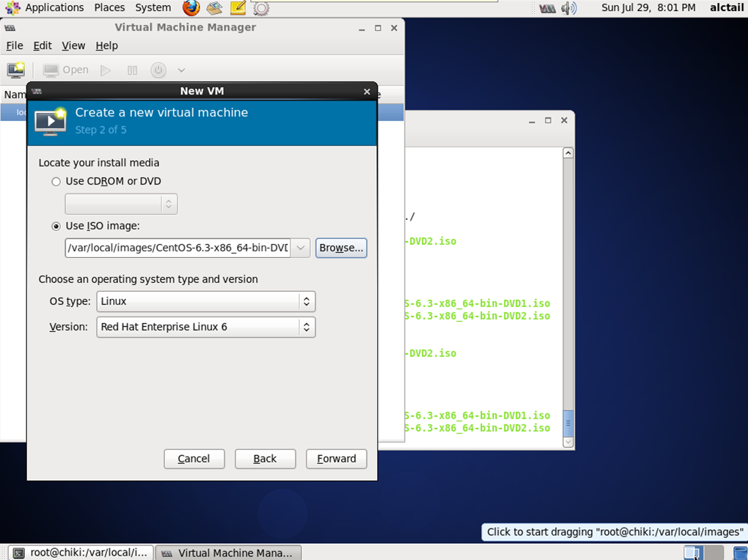Open the OS type dropdown showing Linux
The image size is (748, 560).
pos(206,301)
